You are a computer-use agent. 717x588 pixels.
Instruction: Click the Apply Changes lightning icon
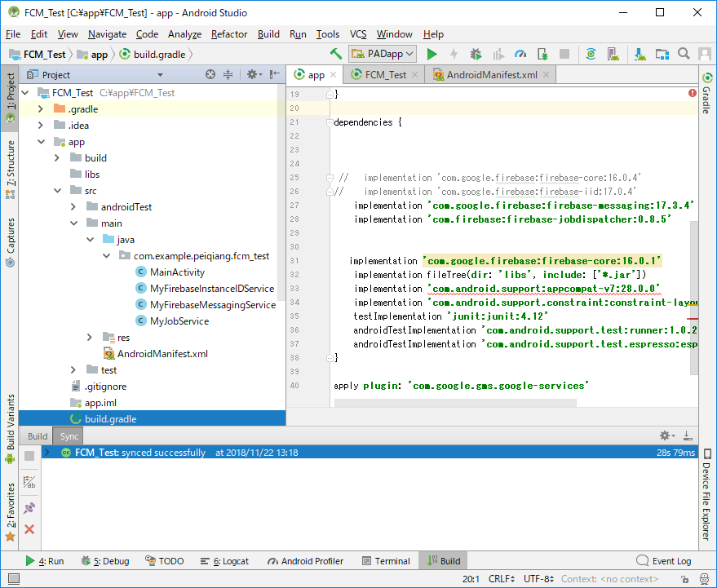pyautogui.click(x=454, y=54)
